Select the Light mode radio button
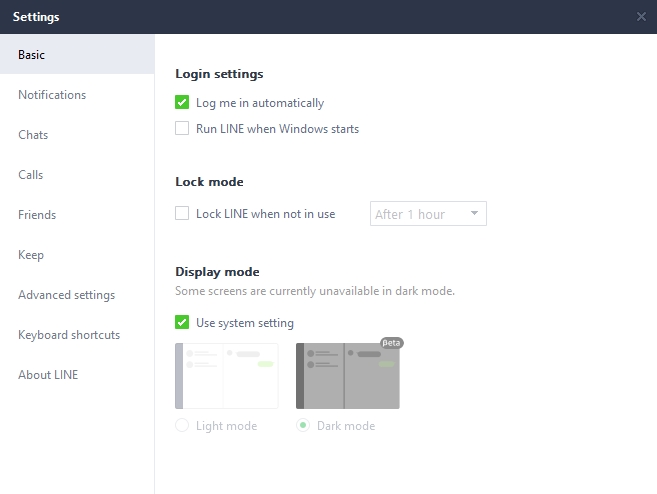657x494 pixels. 182,425
